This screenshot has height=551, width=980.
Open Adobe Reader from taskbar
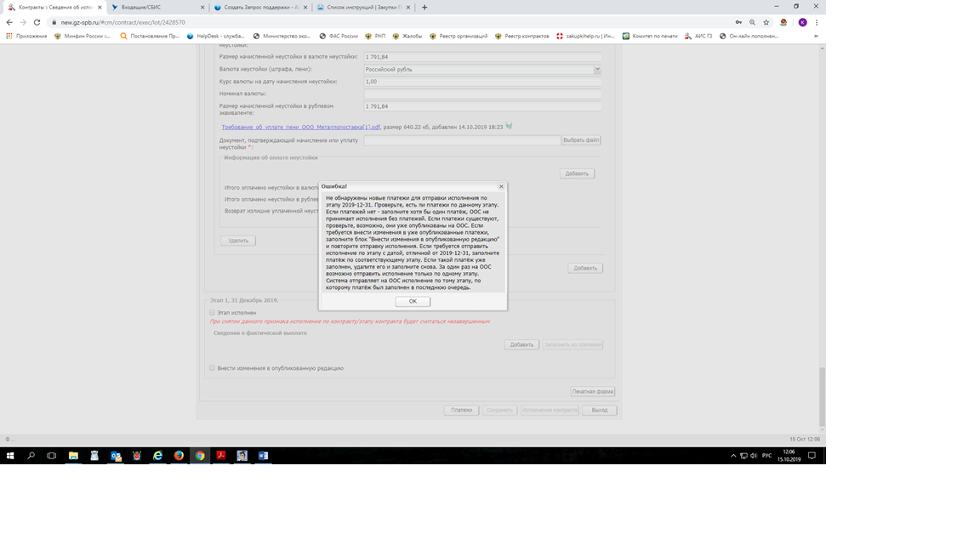click(220, 456)
